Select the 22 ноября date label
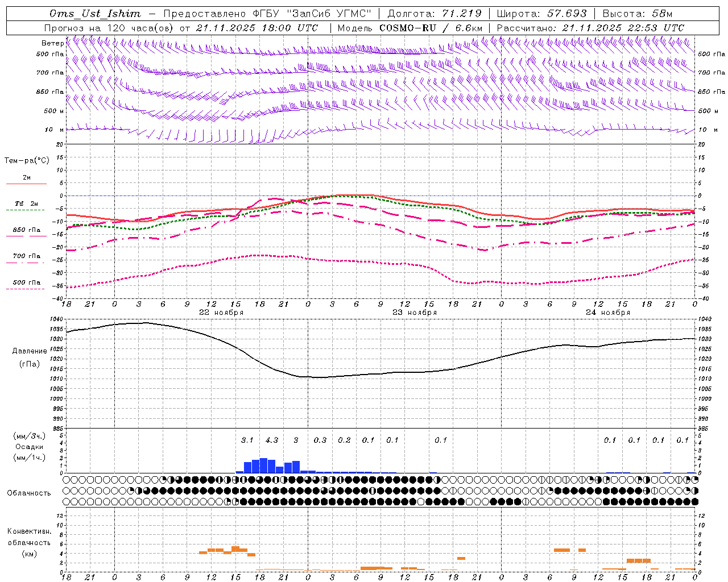Screen dimensions: 728x582 [x=221, y=313]
